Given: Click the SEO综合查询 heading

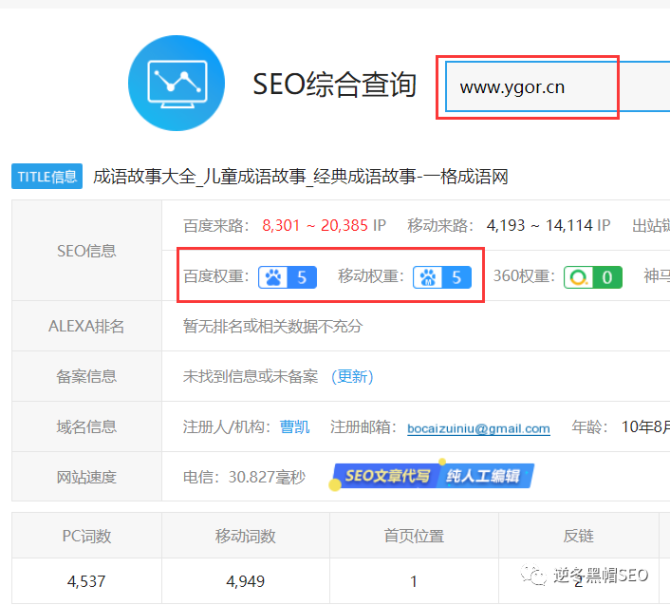Looking at the screenshot, I should (334, 84).
